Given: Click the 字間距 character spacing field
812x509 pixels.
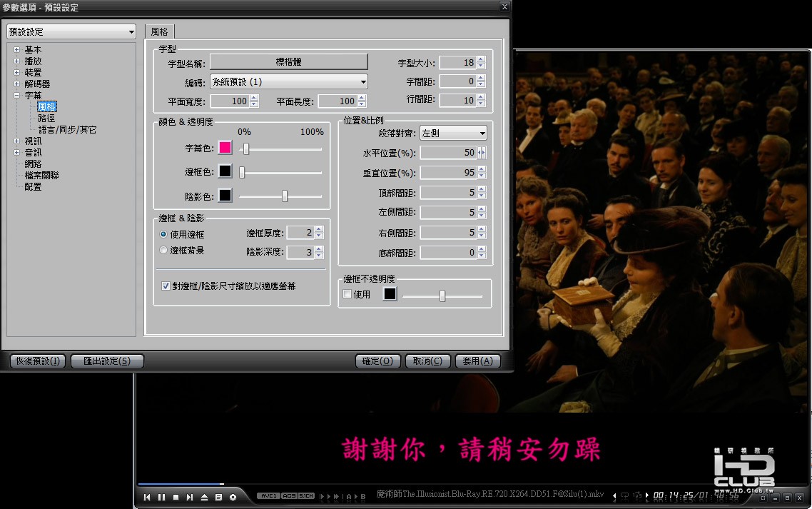Looking at the screenshot, I should (458, 81).
